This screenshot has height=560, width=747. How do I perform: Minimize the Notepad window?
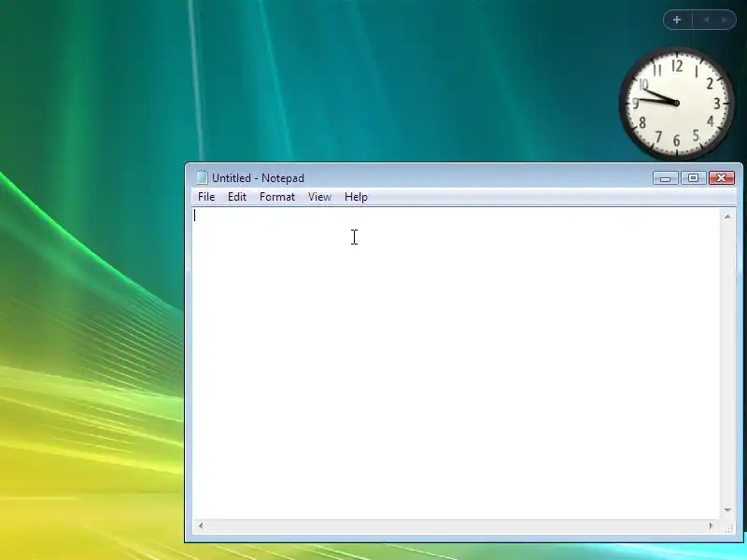tap(665, 178)
